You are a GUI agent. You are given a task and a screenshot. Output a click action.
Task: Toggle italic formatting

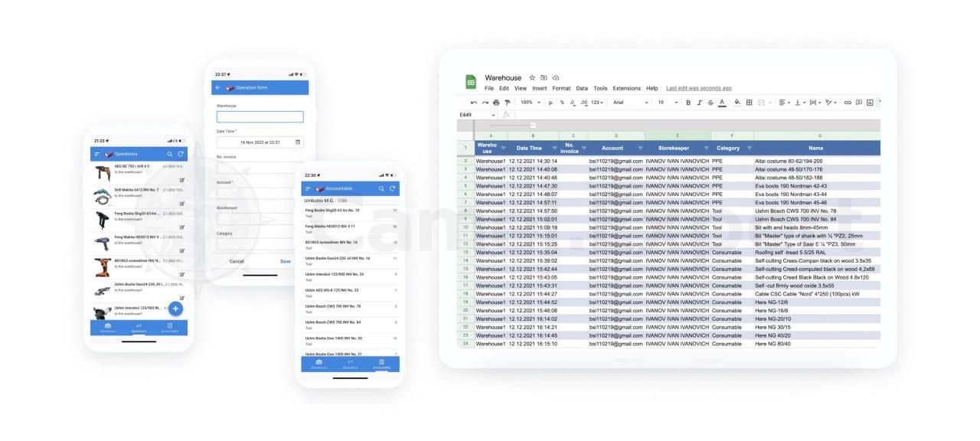click(698, 103)
